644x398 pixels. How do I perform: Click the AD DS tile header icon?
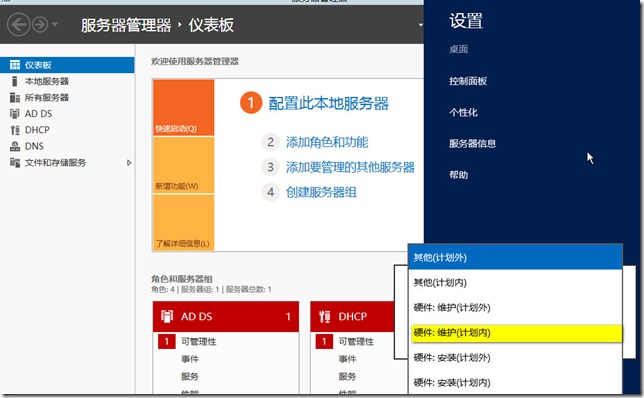tap(167, 316)
